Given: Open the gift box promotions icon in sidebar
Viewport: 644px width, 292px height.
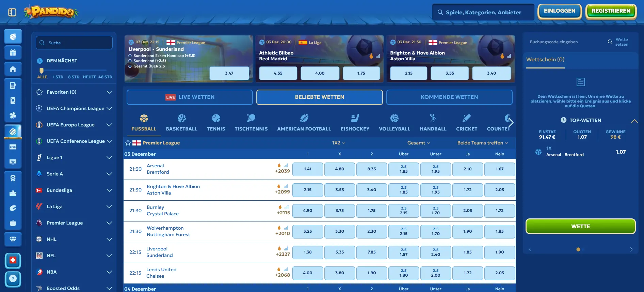Looking at the screenshot, I should (x=13, y=53).
